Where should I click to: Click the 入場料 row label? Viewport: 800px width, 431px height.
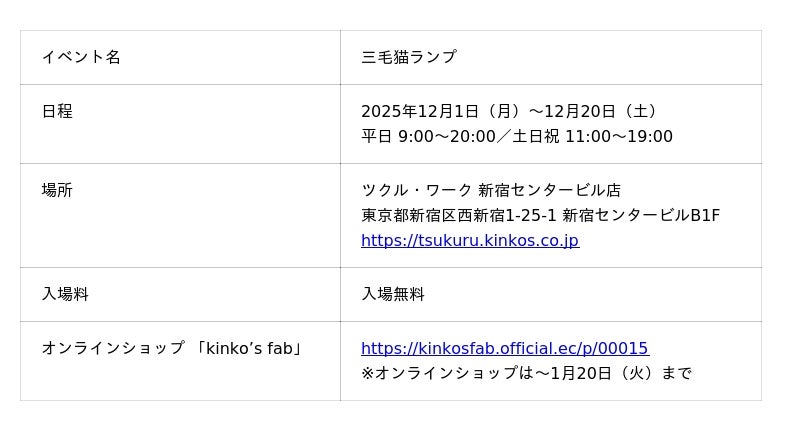click(65, 294)
